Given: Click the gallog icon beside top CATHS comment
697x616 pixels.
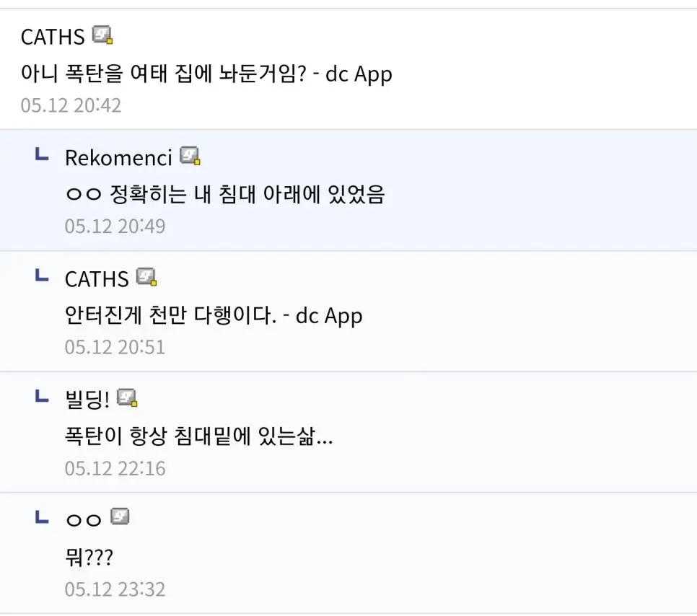Looking at the screenshot, I should coord(102,35).
